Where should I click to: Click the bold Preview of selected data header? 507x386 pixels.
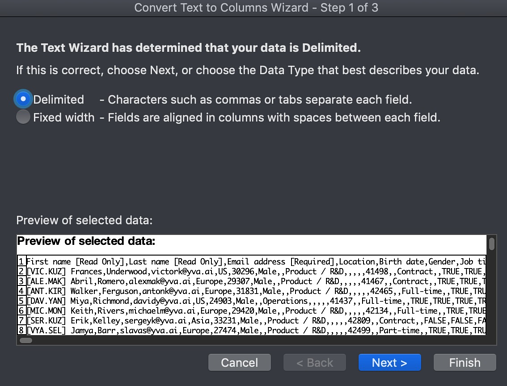(86, 241)
